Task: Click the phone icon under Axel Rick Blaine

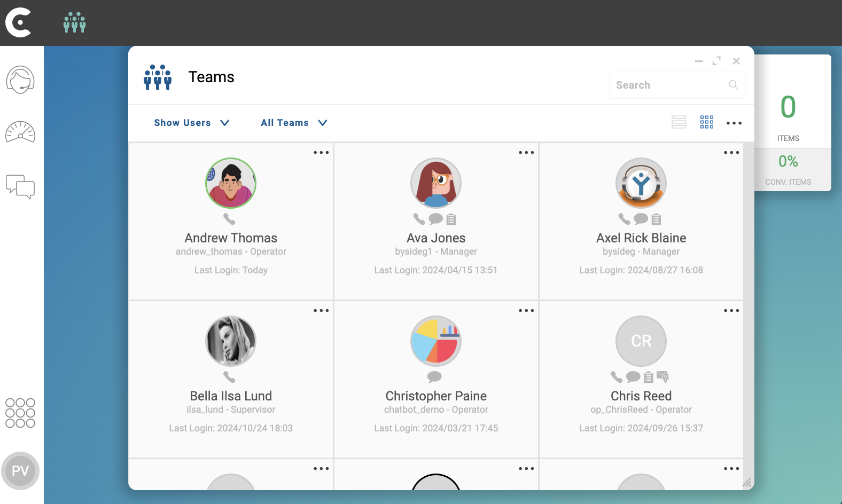Action: 625,219
